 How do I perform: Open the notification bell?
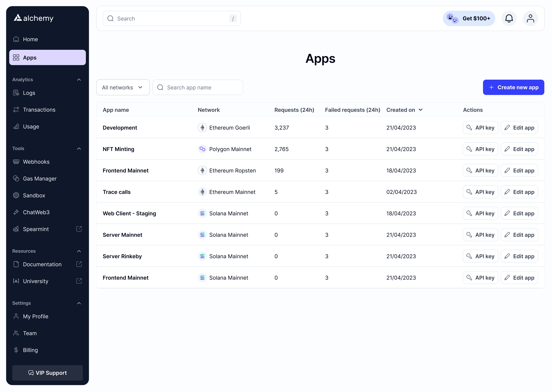point(509,18)
